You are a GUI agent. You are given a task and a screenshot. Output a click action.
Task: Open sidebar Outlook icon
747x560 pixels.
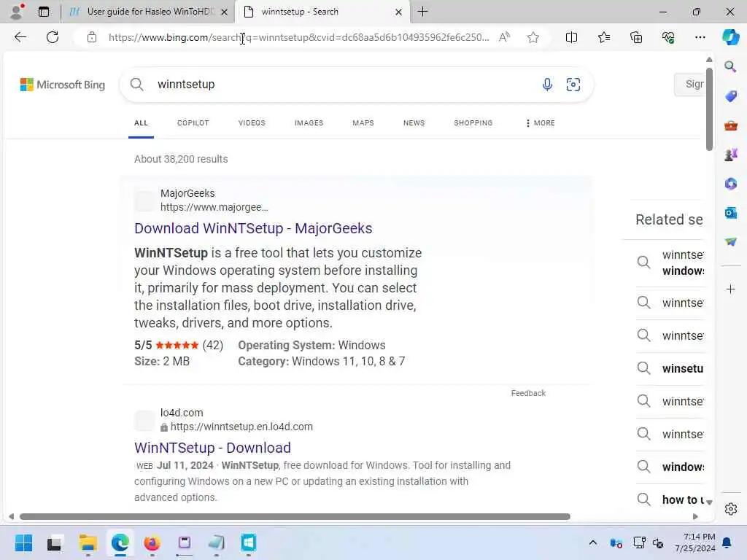pyautogui.click(x=730, y=213)
